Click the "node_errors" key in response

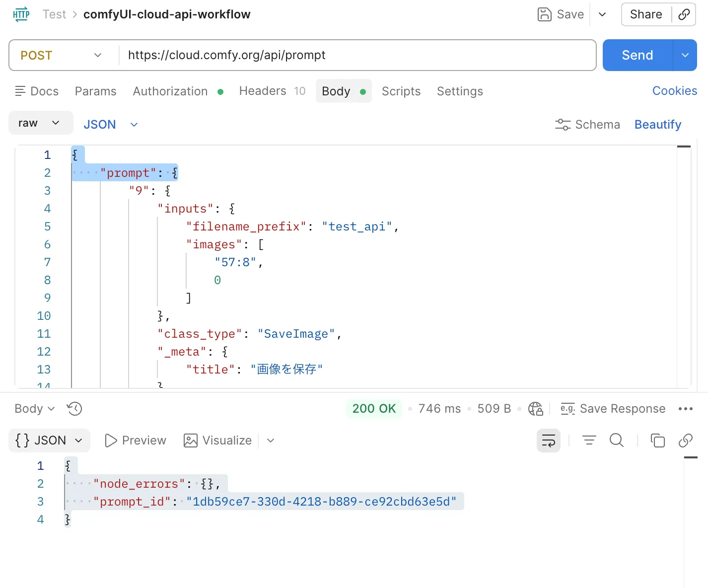point(139,484)
